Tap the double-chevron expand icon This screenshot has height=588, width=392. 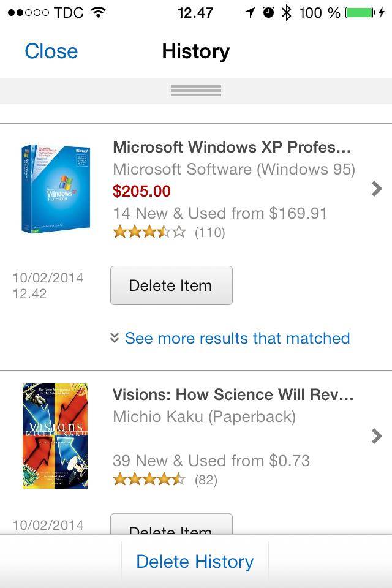point(115,337)
